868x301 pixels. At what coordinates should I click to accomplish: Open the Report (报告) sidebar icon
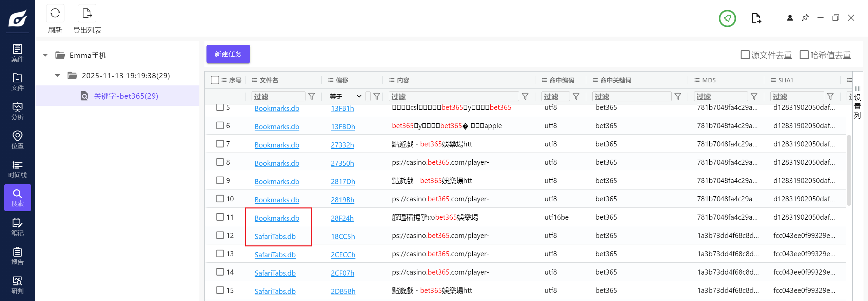17,256
